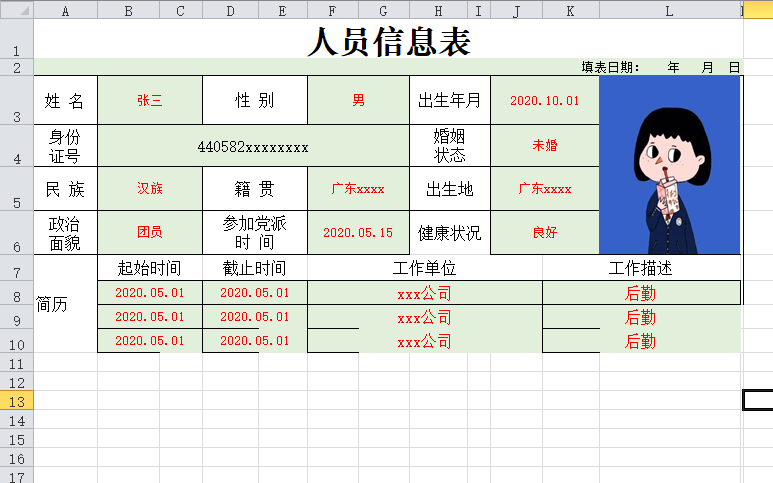Select health status cell 良好
The width and height of the screenshot is (773, 483).
click(545, 233)
